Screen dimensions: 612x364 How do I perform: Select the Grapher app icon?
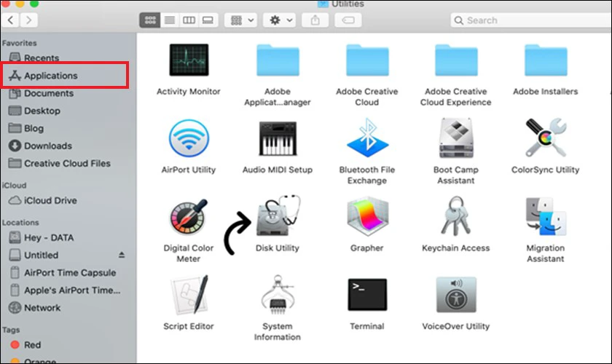click(367, 216)
